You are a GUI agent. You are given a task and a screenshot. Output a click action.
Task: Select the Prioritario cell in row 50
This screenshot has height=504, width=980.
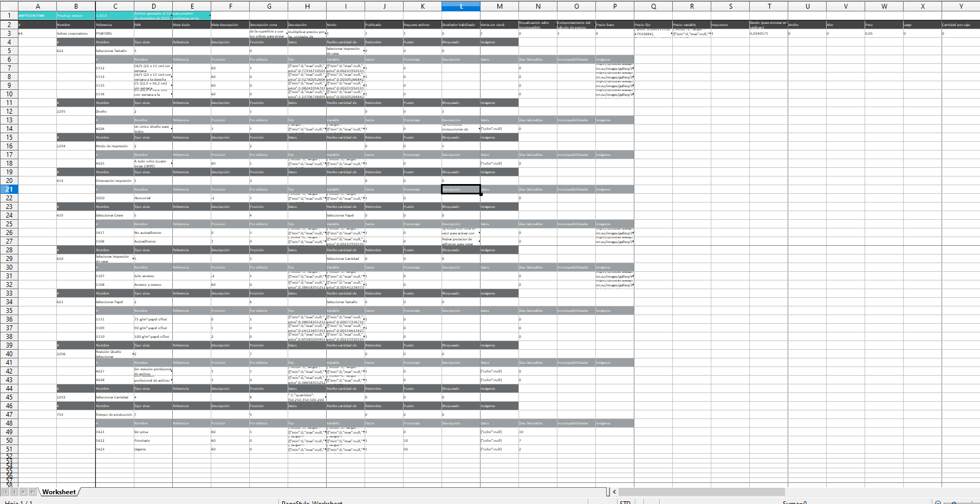153,441
